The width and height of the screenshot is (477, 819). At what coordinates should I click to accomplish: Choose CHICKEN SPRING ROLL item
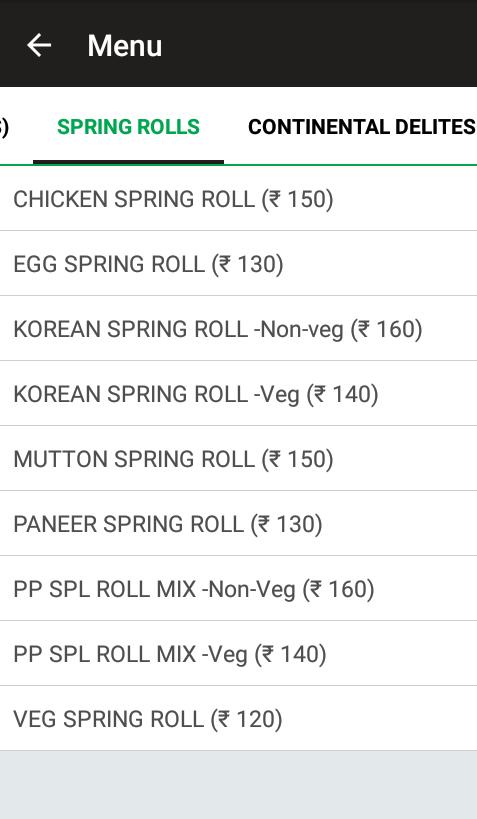tap(238, 198)
